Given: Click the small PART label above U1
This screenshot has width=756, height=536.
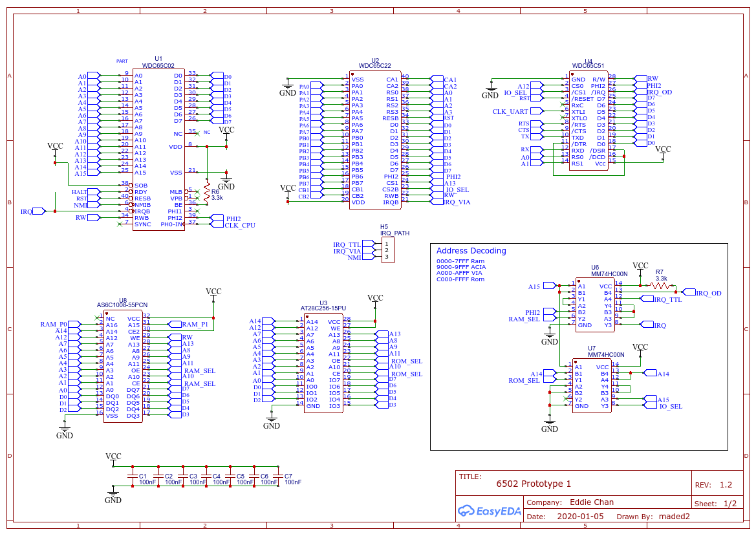Looking at the screenshot, I should [x=122, y=61].
